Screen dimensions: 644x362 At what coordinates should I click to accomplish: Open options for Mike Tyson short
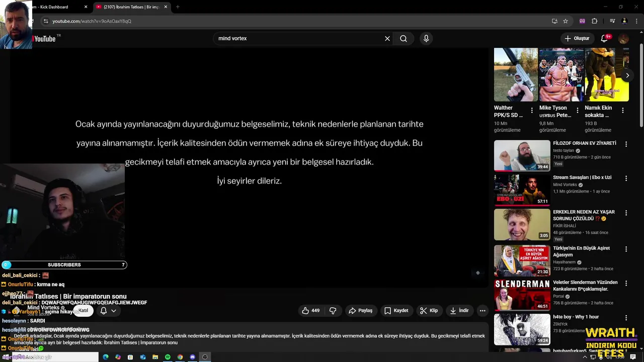[x=577, y=111]
